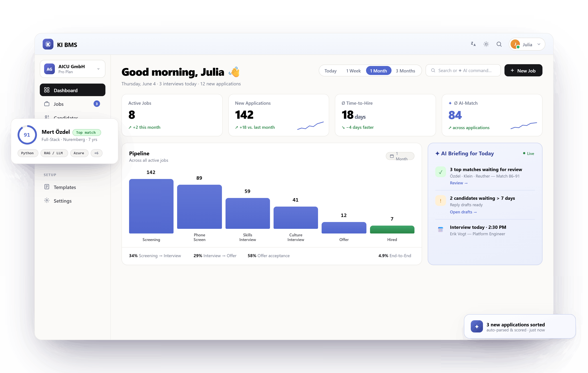Select the 1 Week time range
588x373 pixels.
point(353,71)
